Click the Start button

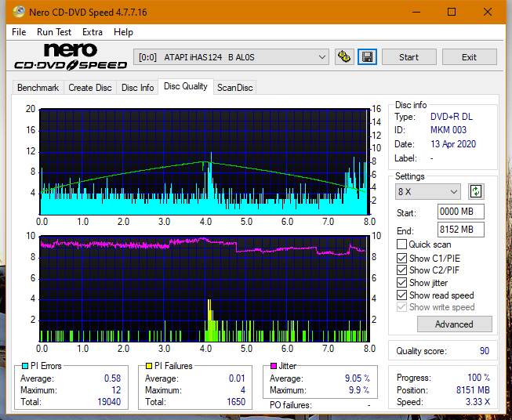(409, 57)
